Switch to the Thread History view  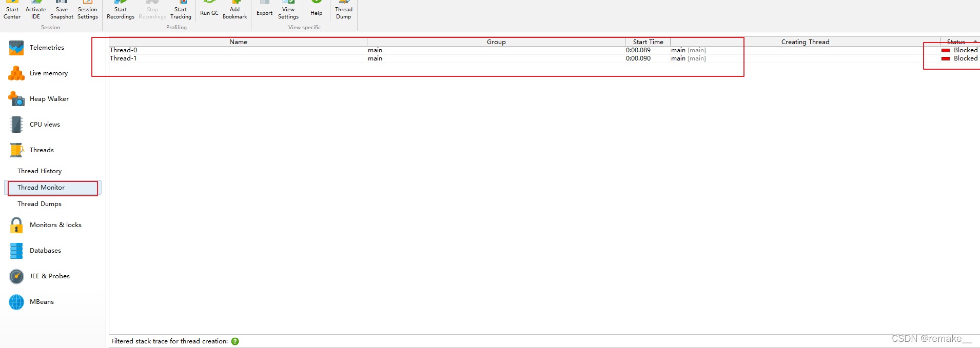coord(40,171)
